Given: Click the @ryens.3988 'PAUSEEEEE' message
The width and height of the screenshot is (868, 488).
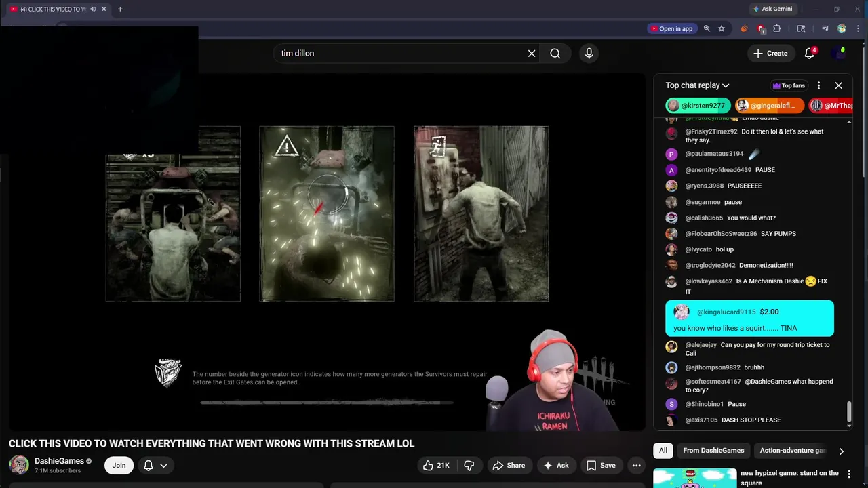Looking at the screenshot, I should (749, 186).
